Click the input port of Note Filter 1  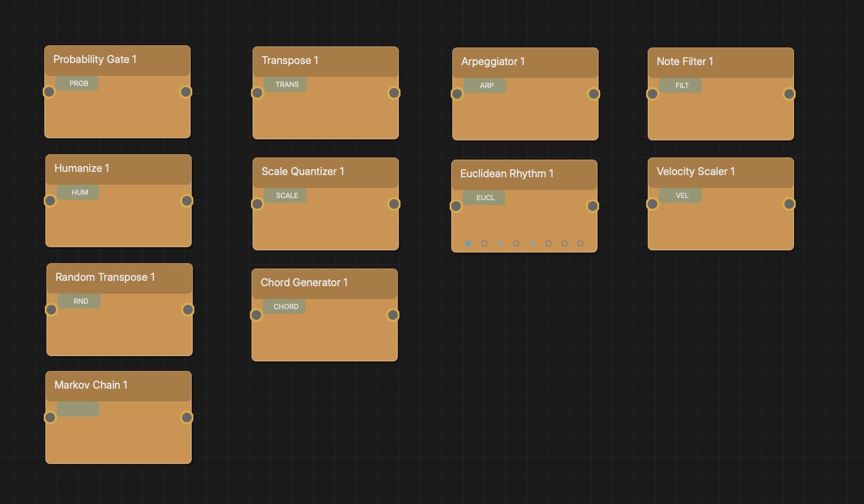click(x=653, y=94)
